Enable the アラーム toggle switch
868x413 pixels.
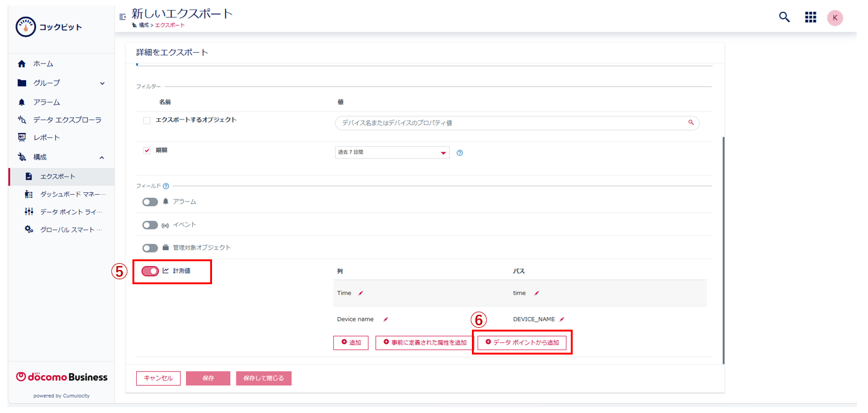(150, 202)
